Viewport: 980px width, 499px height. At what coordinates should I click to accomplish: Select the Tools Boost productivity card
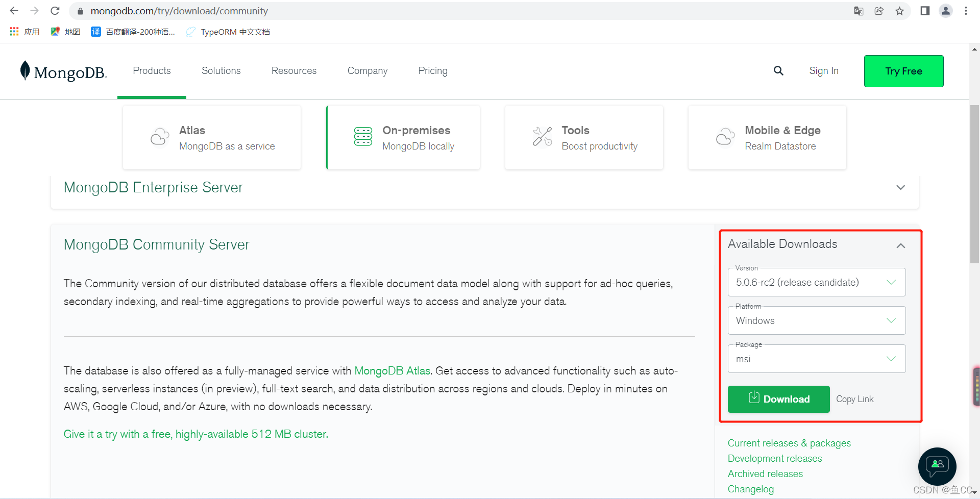click(584, 137)
